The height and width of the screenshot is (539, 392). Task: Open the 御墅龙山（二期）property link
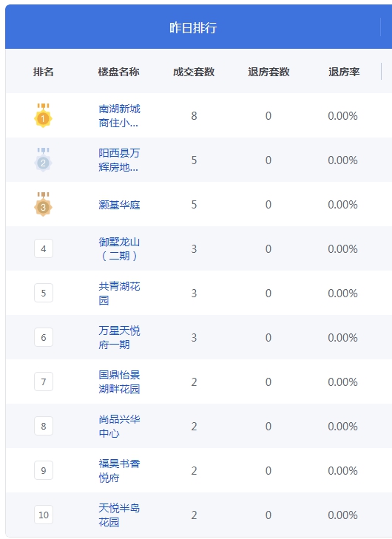(x=119, y=249)
